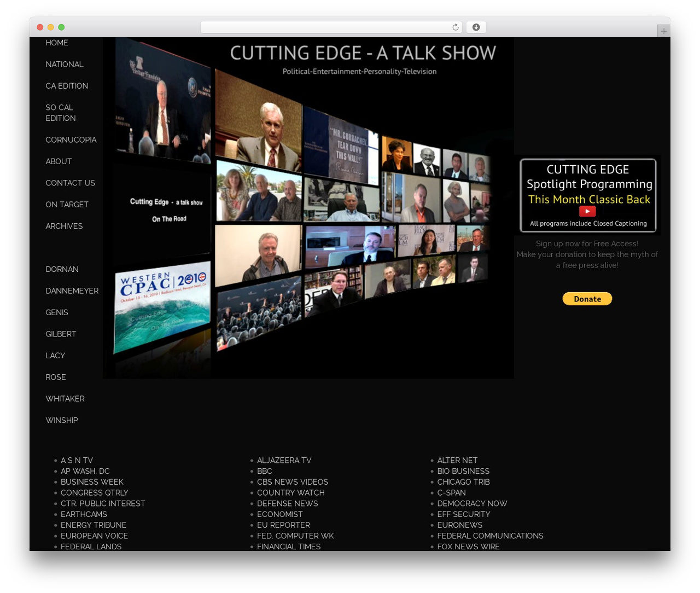Open the DEFENSE NEWS link
700x593 pixels.
point(288,504)
